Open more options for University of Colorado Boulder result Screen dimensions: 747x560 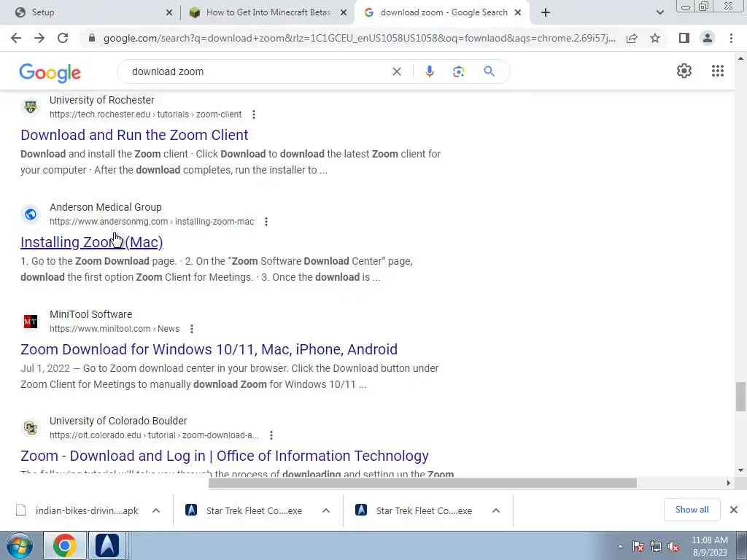271,435
